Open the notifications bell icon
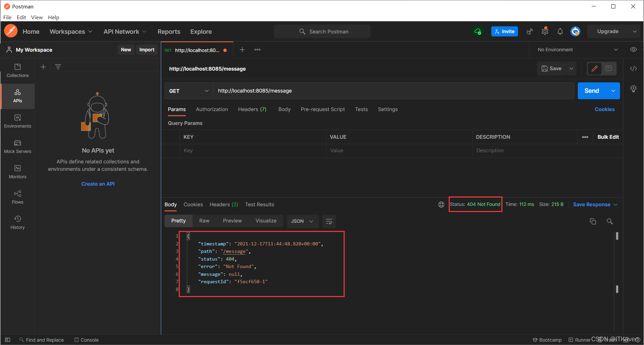 coord(560,31)
